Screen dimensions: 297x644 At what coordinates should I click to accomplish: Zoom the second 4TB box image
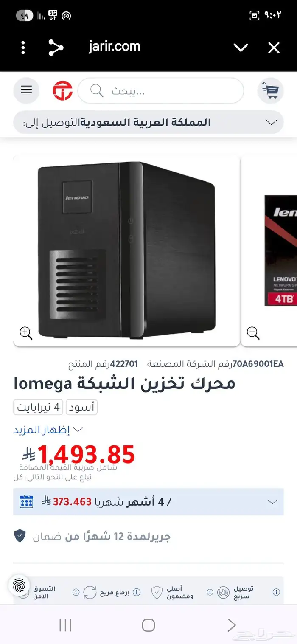point(253,333)
